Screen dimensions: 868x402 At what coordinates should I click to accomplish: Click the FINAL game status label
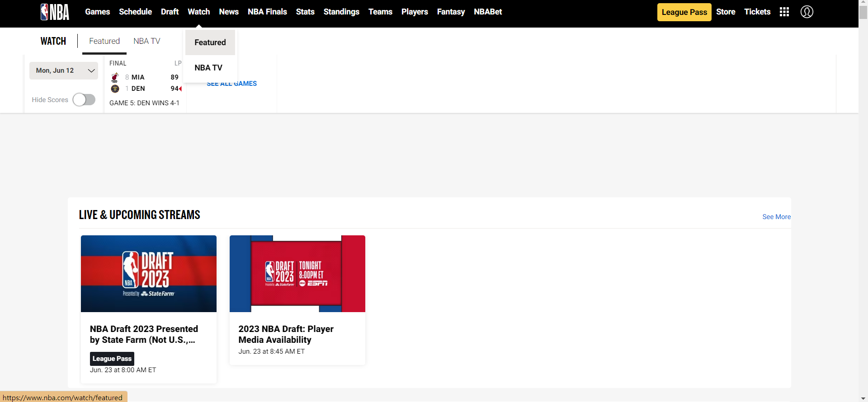[x=118, y=63]
